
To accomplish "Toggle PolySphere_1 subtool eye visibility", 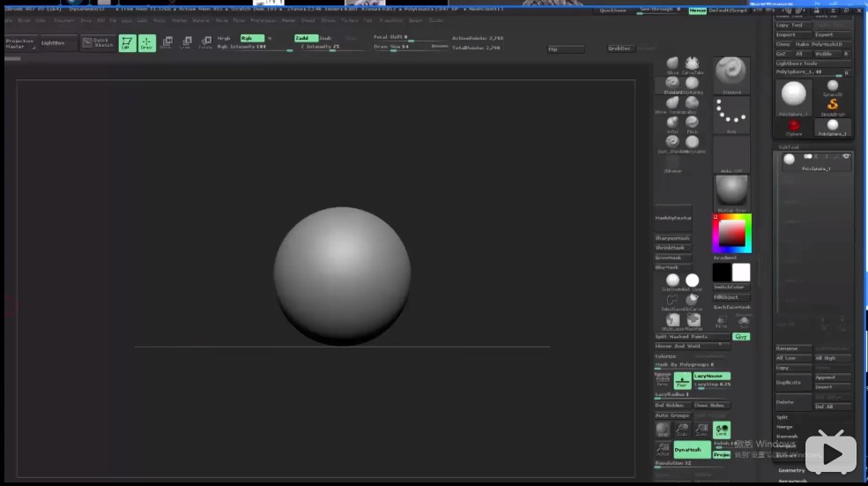I will (x=846, y=157).
